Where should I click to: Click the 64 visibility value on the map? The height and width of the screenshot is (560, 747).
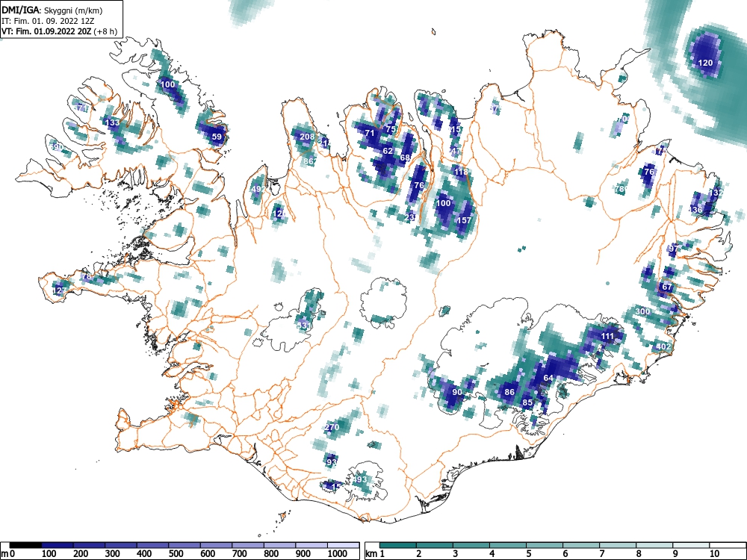548,378
